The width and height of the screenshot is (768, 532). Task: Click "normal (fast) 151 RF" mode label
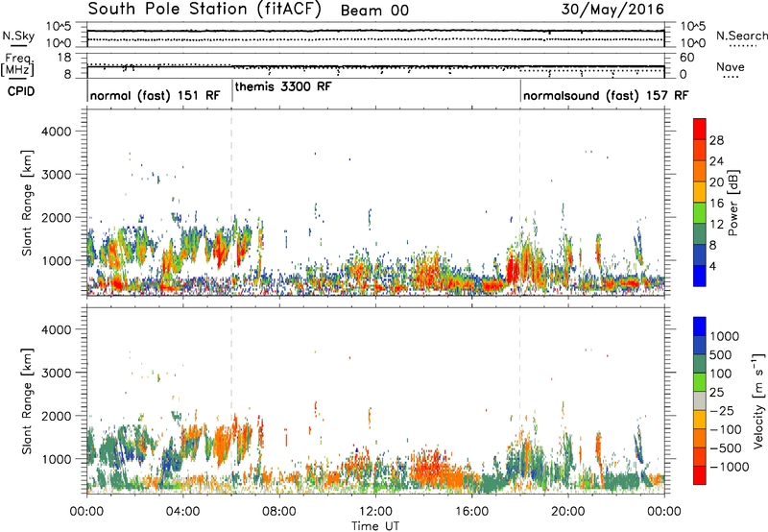click(156, 95)
